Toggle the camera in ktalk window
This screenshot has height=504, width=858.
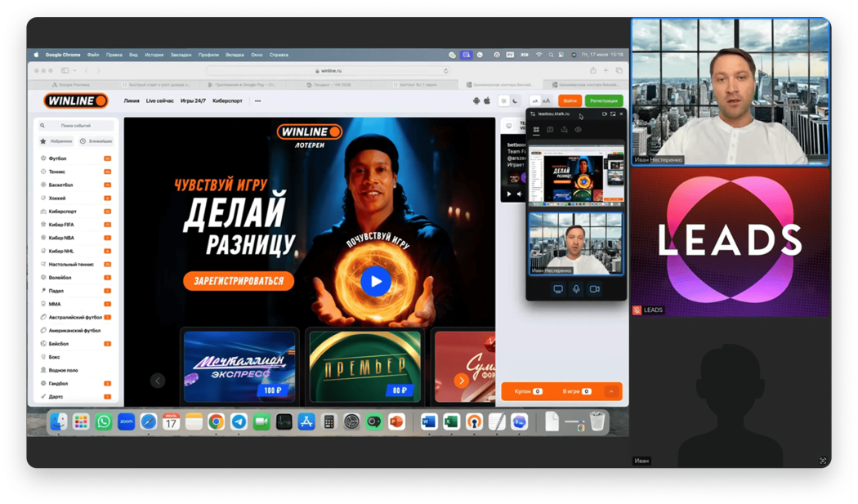594,289
